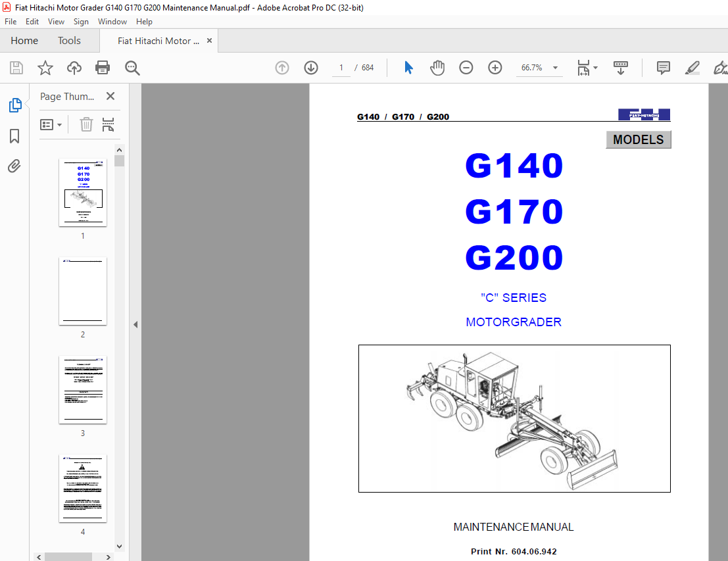Zoom in with plus button
The height and width of the screenshot is (561, 728).
point(495,68)
